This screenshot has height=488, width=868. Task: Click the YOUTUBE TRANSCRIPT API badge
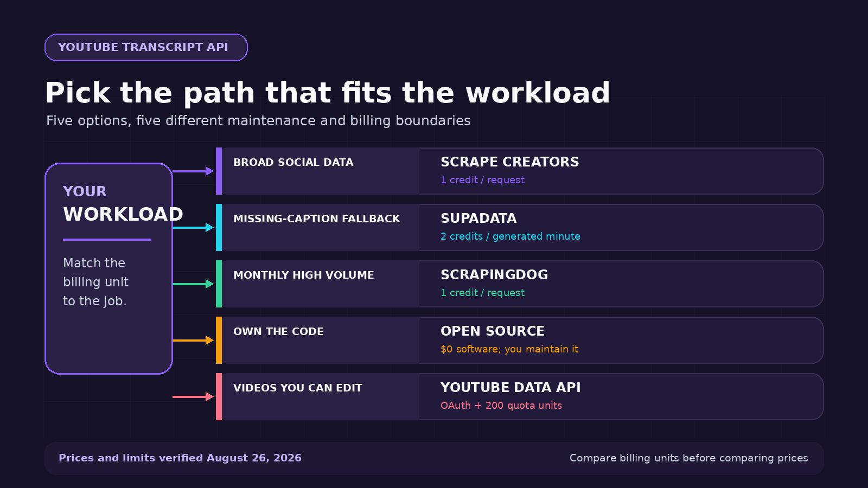146,47
